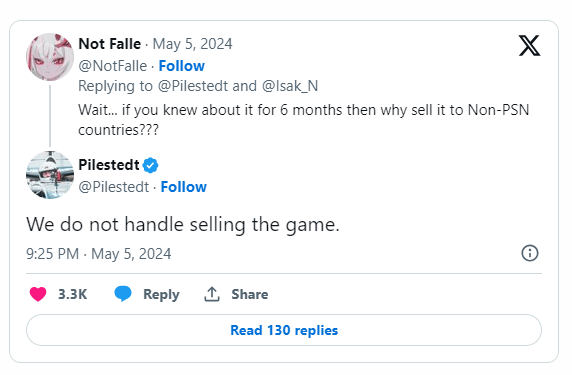Click the Pilestedt display name
This screenshot has width=572, height=375.
(x=109, y=165)
